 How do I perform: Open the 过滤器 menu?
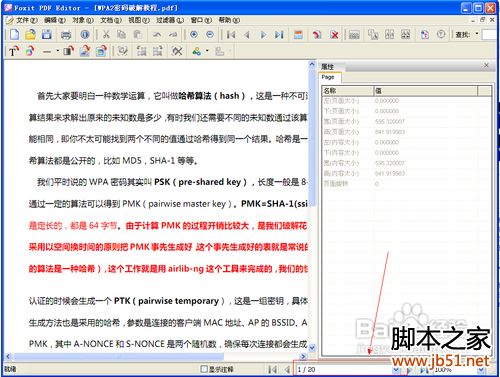coord(170,20)
